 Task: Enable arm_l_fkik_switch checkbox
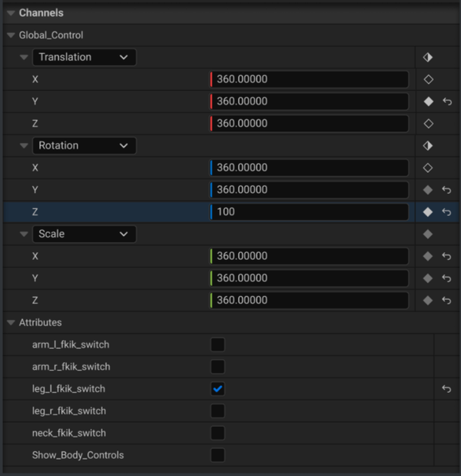(217, 345)
